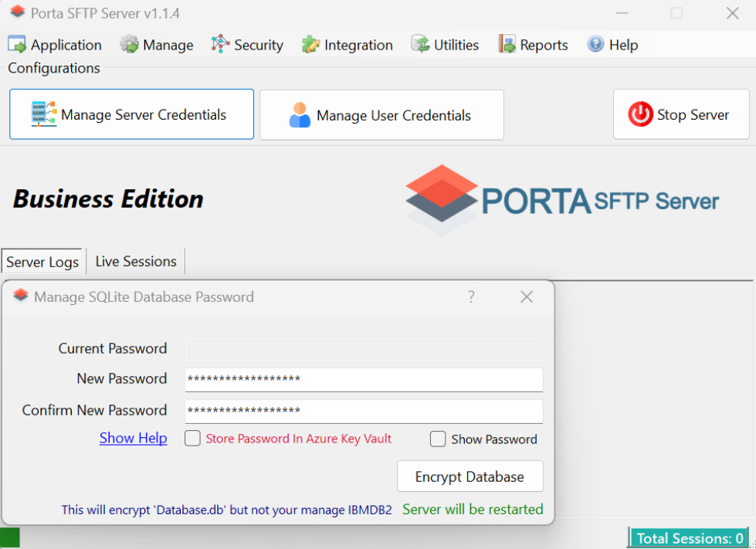Screen dimensions: 756x549
Task: Select the Server Logs tab
Action: (x=41, y=261)
